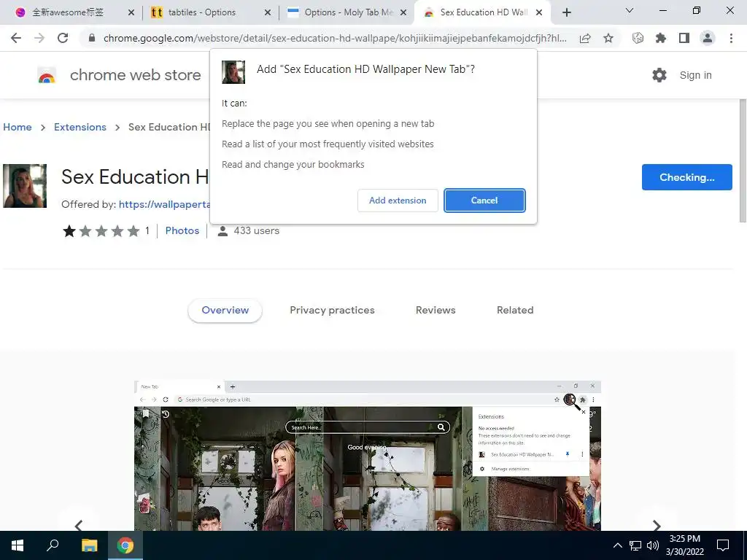Click the page vertical scrollbar

coord(743,160)
